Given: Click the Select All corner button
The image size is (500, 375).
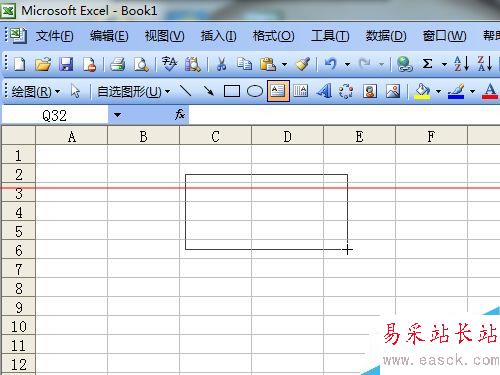Looking at the screenshot, I should coord(18,135).
